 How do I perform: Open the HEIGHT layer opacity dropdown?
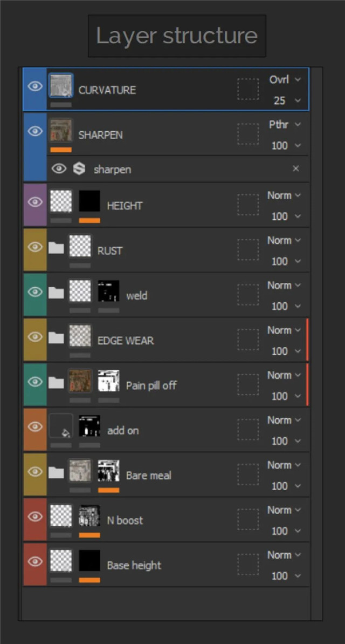point(286,216)
